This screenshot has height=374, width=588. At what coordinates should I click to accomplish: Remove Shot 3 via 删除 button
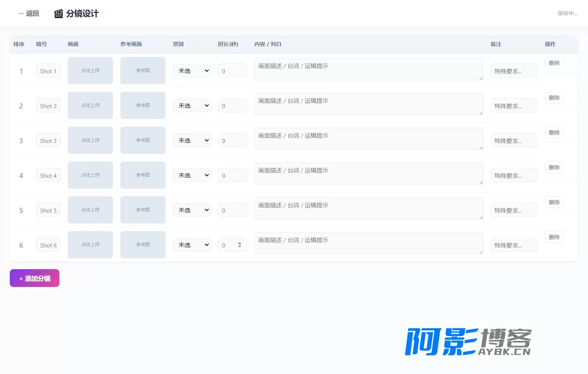554,132
